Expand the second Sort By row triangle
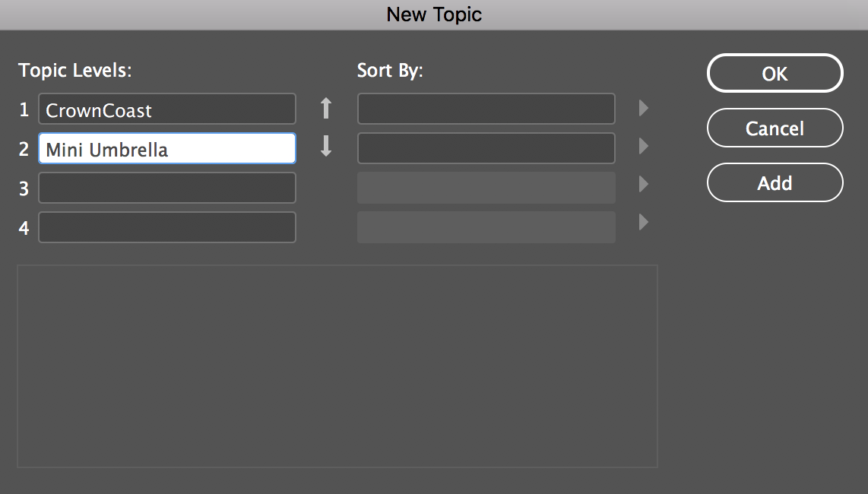Image resolution: width=868 pixels, height=494 pixels. click(644, 146)
